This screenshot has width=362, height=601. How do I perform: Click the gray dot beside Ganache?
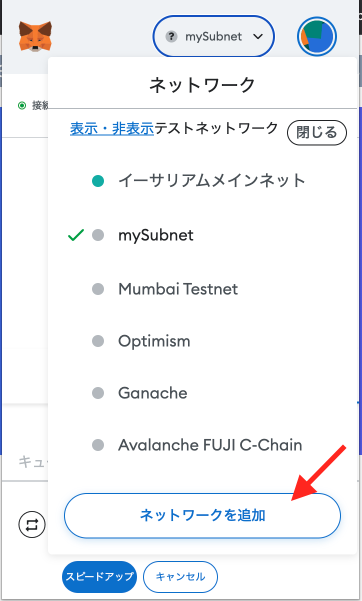pos(98,393)
